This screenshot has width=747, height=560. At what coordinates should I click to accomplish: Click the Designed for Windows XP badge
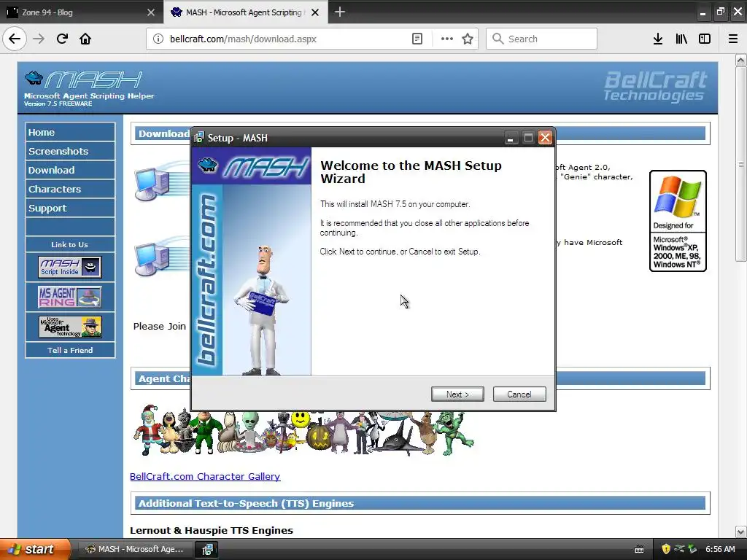pos(678,221)
